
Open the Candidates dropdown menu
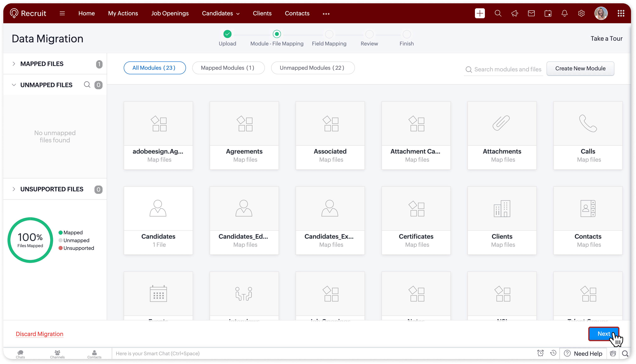coord(220,13)
